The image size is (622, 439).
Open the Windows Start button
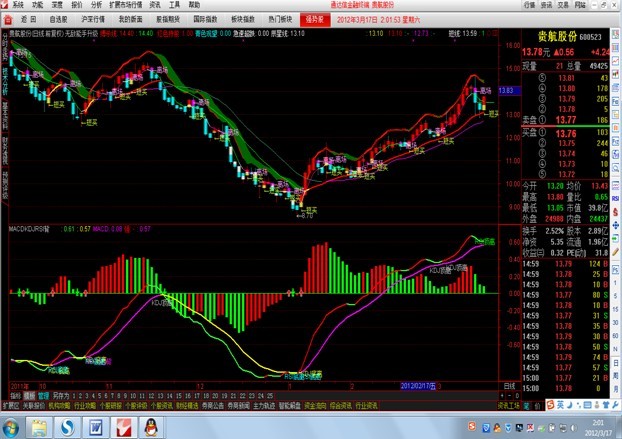point(10,428)
